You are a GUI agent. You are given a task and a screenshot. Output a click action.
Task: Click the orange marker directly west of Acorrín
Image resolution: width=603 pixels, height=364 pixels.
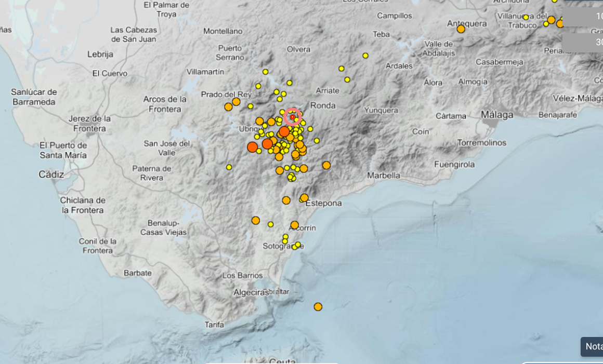coord(255,220)
